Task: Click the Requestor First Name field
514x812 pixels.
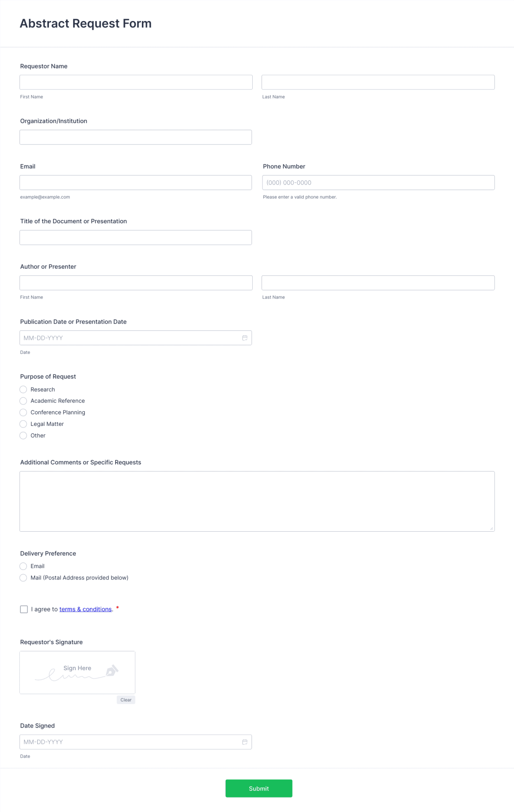Action: point(136,82)
